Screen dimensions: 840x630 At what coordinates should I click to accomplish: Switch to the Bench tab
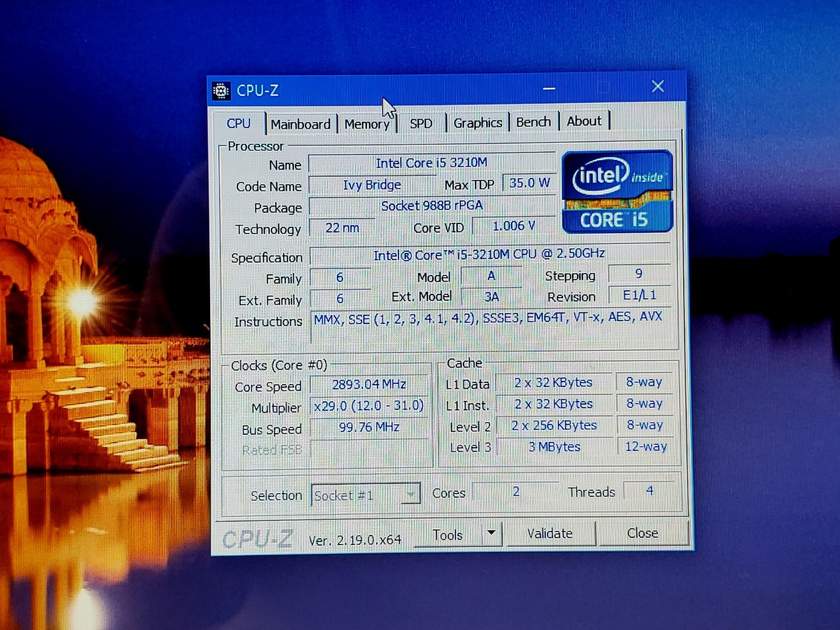pyautogui.click(x=533, y=122)
